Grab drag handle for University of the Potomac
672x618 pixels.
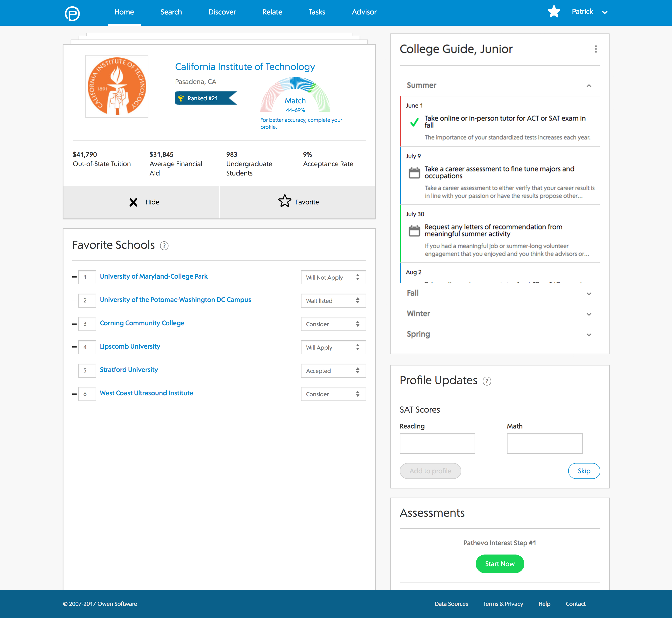click(x=74, y=301)
